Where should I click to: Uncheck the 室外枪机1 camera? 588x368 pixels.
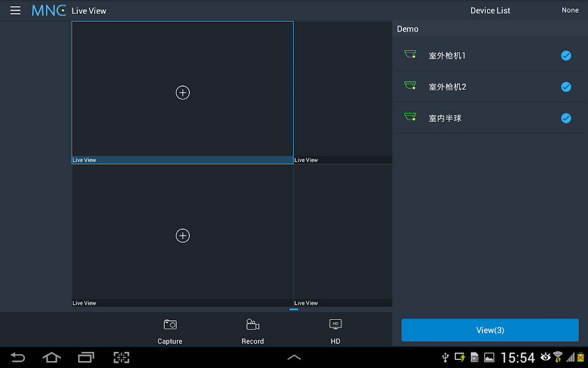coord(566,56)
